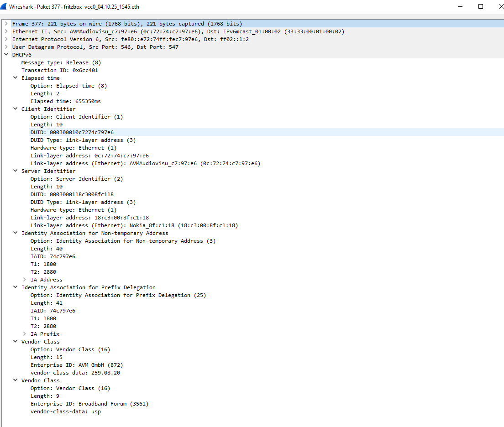Select Length: 2 under Elapsed time
The image size is (504, 427).
pyautogui.click(x=45, y=94)
